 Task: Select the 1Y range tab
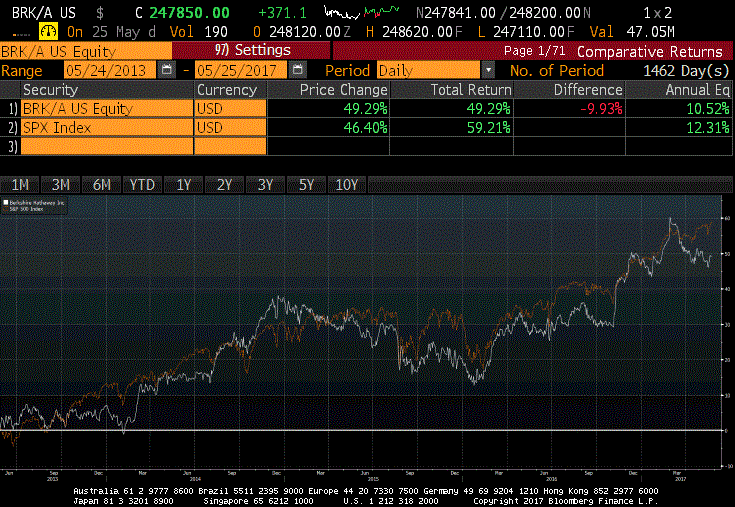(x=183, y=185)
